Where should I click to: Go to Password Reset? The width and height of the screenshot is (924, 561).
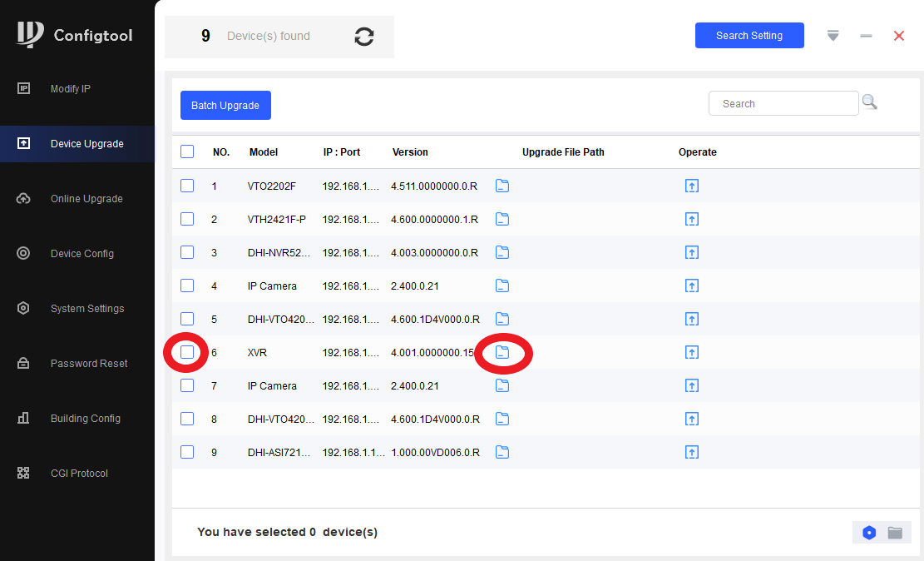(x=77, y=363)
